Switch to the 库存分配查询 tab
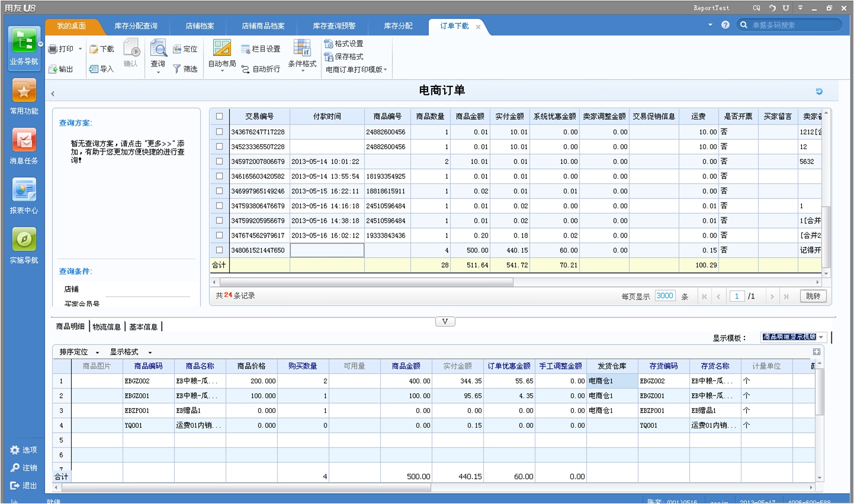 coord(136,26)
